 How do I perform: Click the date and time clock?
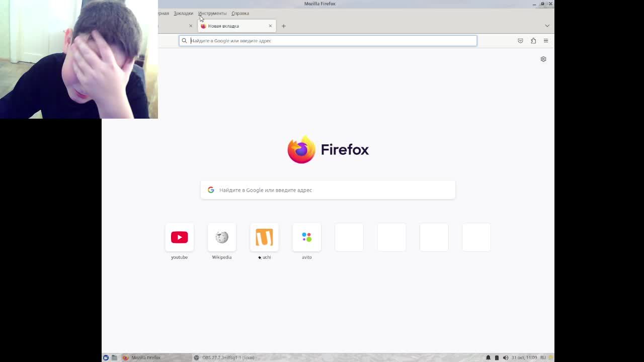point(524,357)
